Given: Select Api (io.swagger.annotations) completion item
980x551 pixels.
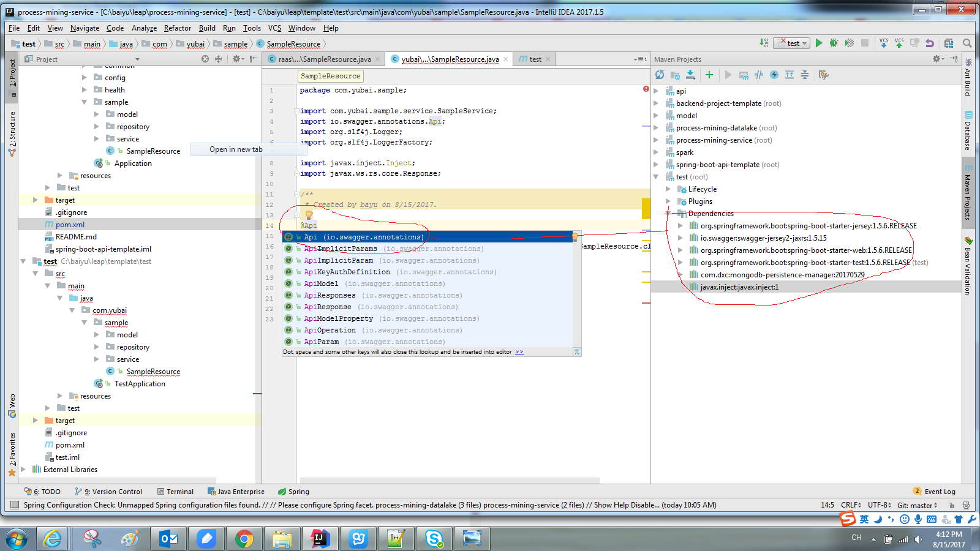Looking at the screenshot, I should pyautogui.click(x=428, y=237).
